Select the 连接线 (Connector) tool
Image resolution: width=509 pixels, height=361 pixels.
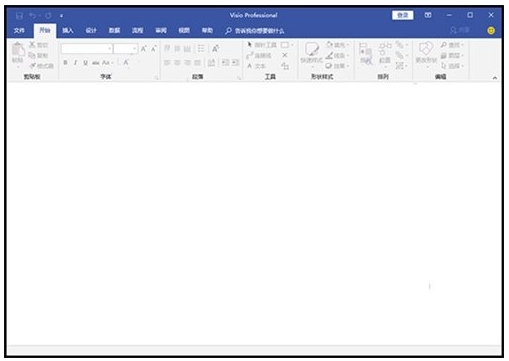[259, 55]
